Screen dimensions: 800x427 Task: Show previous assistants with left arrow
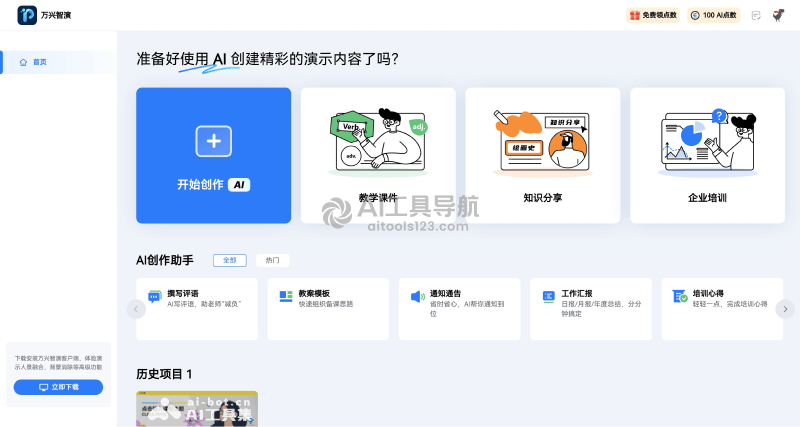pos(136,309)
